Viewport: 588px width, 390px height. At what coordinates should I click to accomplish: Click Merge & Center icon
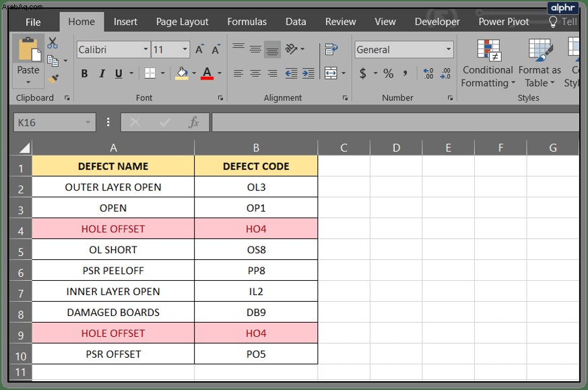(x=331, y=73)
